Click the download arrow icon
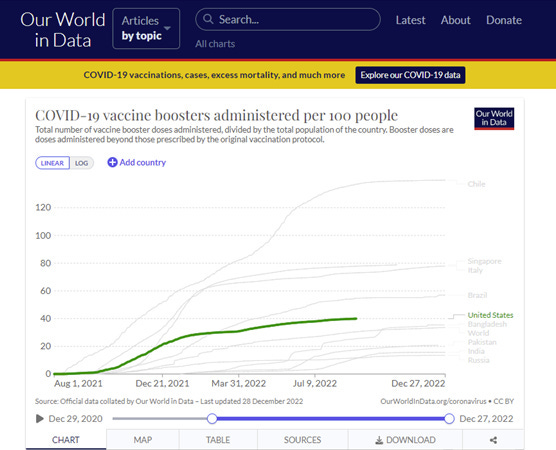The width and height of the screenshot is (556, 450). point(379,440)
